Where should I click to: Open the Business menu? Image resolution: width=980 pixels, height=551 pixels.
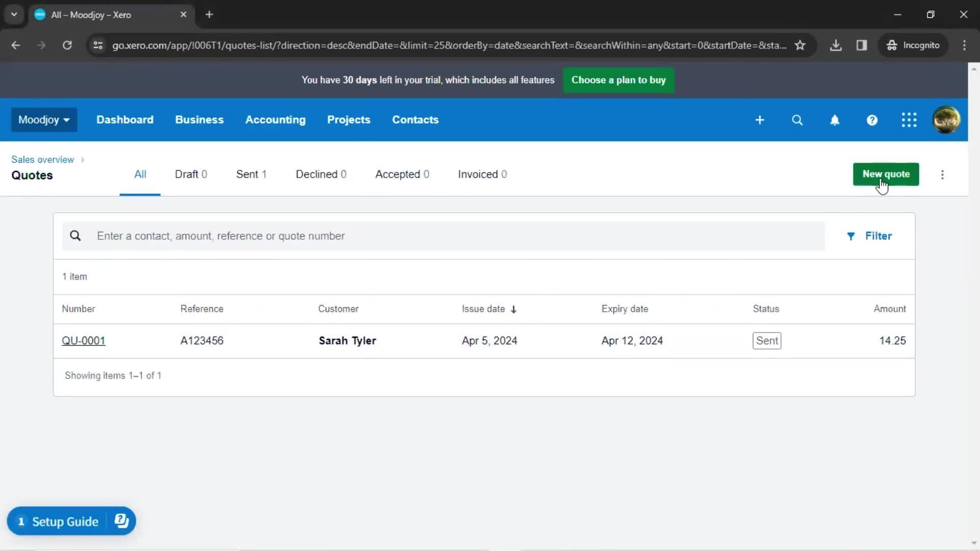[x=200, y=120]
